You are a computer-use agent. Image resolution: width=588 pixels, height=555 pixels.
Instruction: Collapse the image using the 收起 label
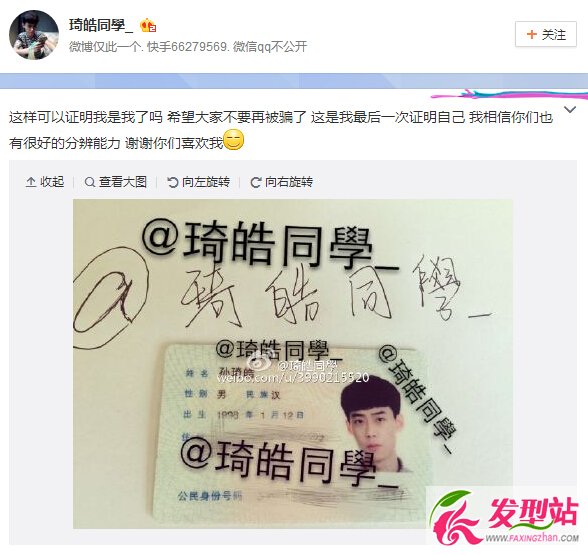(52, 182)
